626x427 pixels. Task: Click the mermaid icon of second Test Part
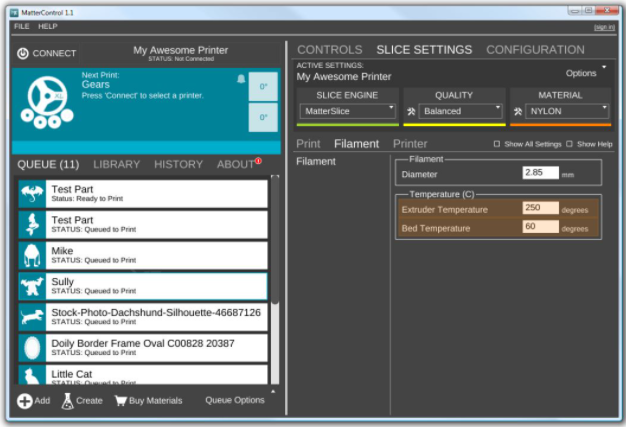coord(32,225)
